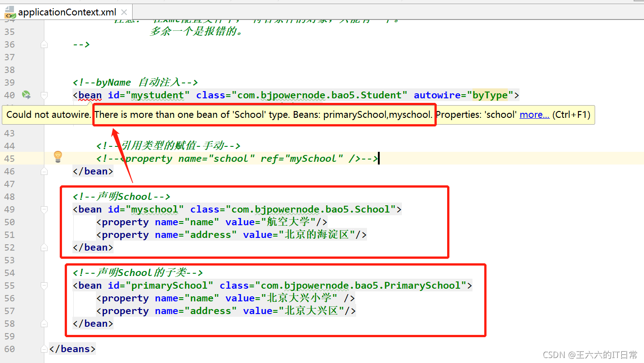The width and height of the screenshot is (644, 363).
Task: Click the autowire attribute name on line 40
Action: coord(437,95)
